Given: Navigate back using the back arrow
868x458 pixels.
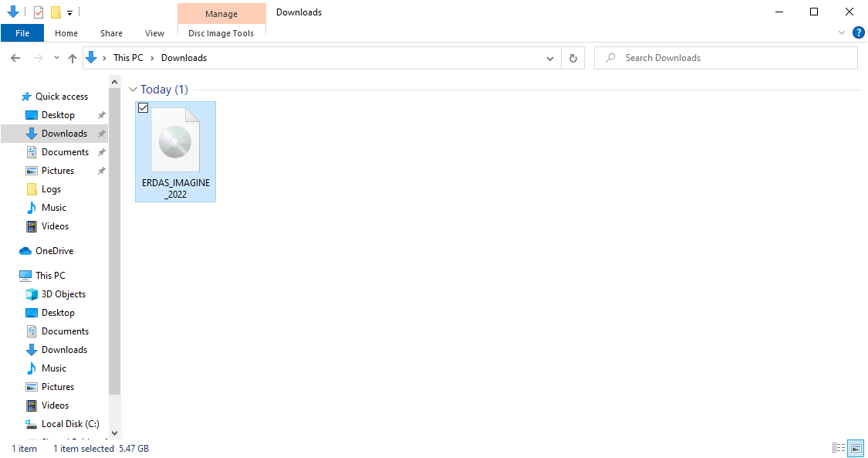Looking at the screenshot, I should point(15,57).
